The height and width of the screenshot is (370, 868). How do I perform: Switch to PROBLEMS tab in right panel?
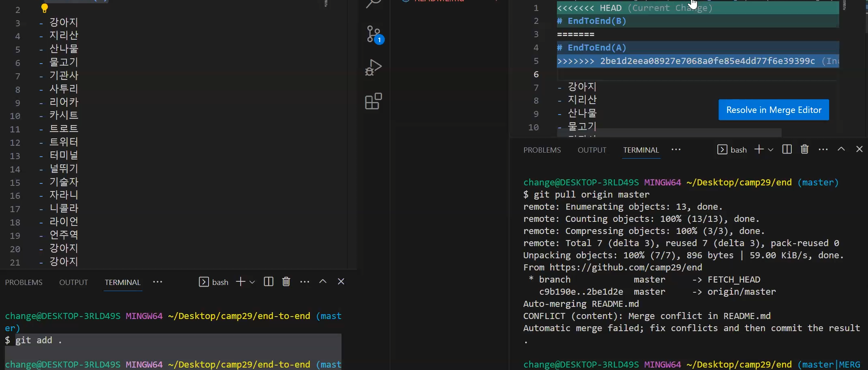(542, 150)
